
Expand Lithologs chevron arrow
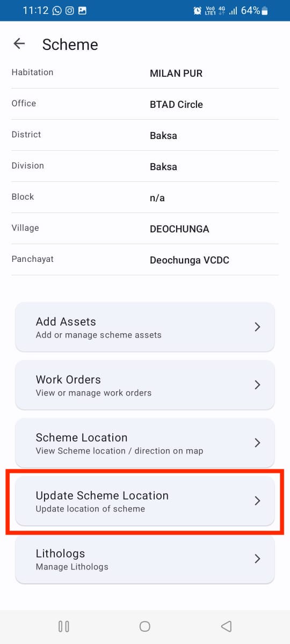[x=257, y=559]
